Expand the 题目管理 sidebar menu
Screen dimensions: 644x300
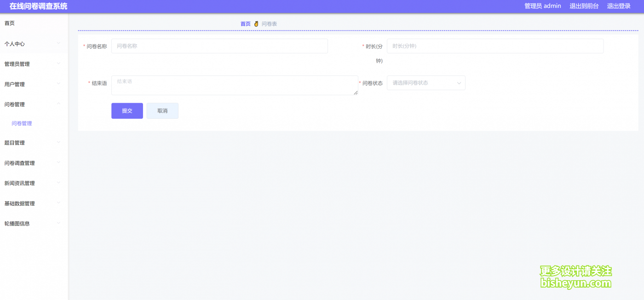point(15,143)
